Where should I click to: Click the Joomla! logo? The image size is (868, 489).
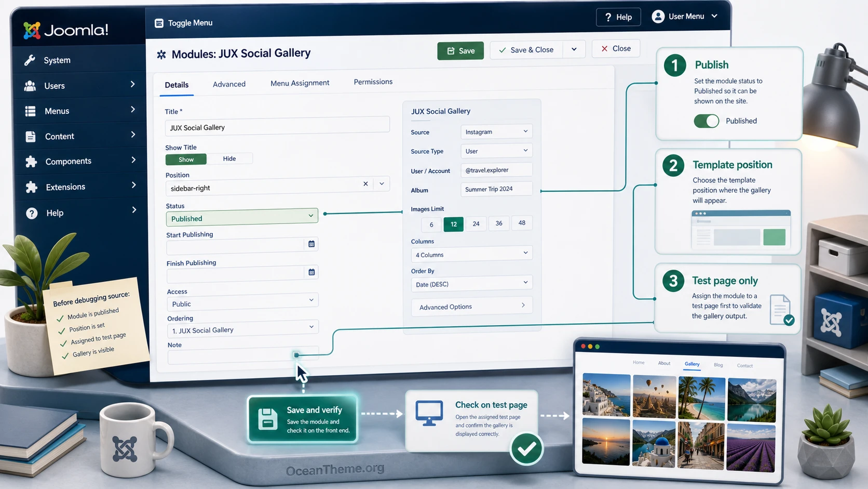[x=66, y=30]
